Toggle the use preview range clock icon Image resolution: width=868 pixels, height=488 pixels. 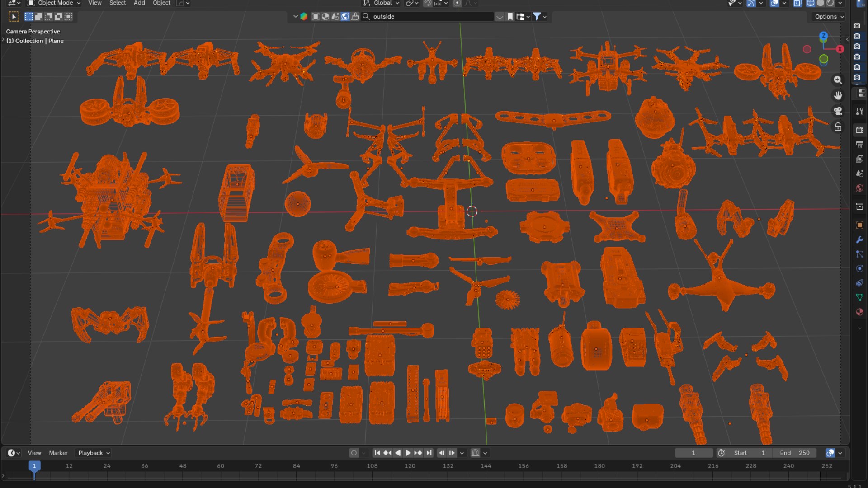click(722, 453)
